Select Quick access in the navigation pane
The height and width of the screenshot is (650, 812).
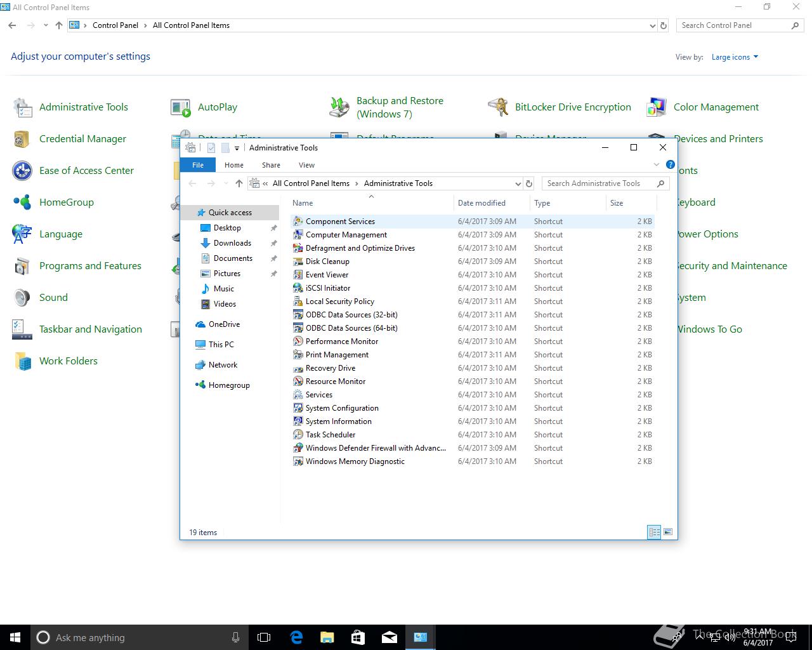click(230, 213)
